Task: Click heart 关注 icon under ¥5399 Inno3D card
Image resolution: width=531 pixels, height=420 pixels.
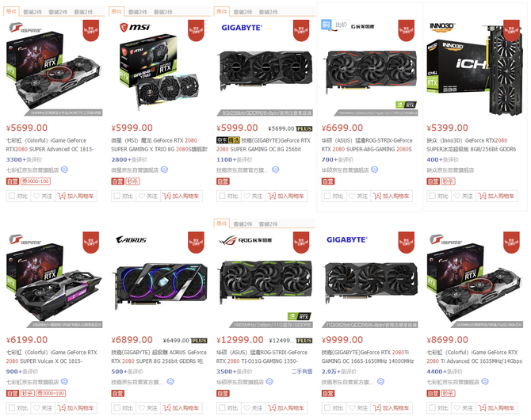Action: 457,196
